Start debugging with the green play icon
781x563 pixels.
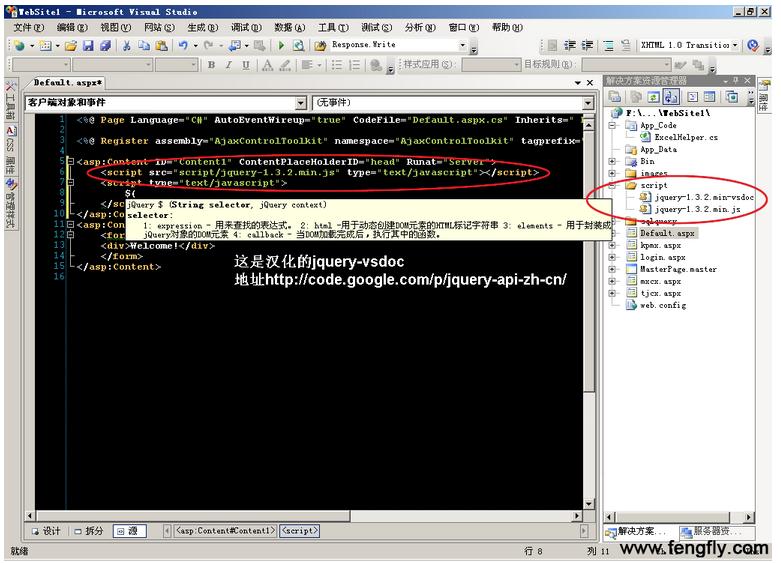coord(281,46)
